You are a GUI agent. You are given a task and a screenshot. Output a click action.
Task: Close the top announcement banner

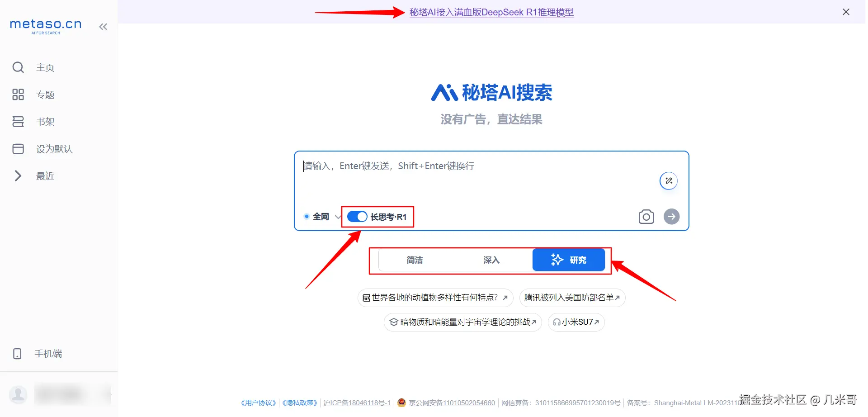pos(846,12)
